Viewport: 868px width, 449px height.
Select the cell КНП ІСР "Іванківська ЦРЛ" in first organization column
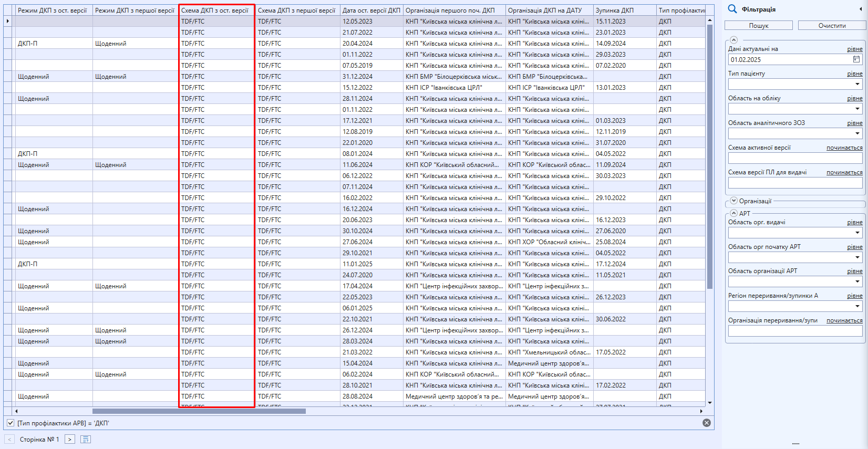coord(454,88)
